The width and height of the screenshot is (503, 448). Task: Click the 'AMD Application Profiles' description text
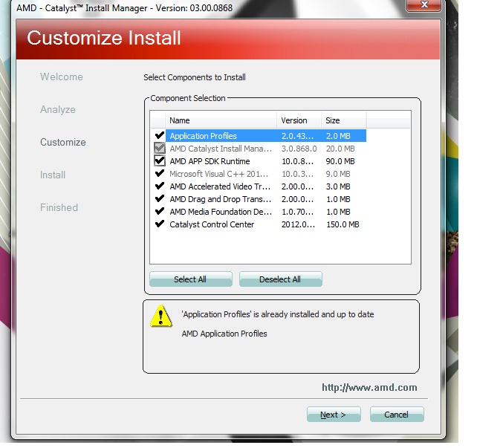point(224,334)
